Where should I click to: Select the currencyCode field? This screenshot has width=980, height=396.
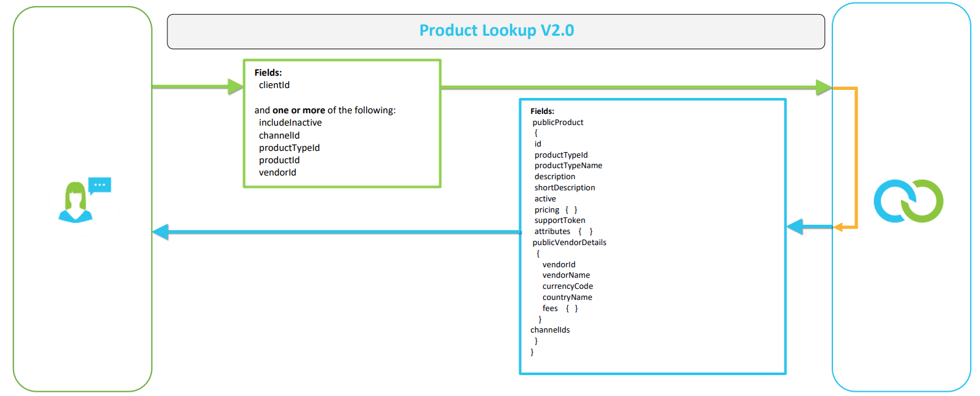(567, 286)
